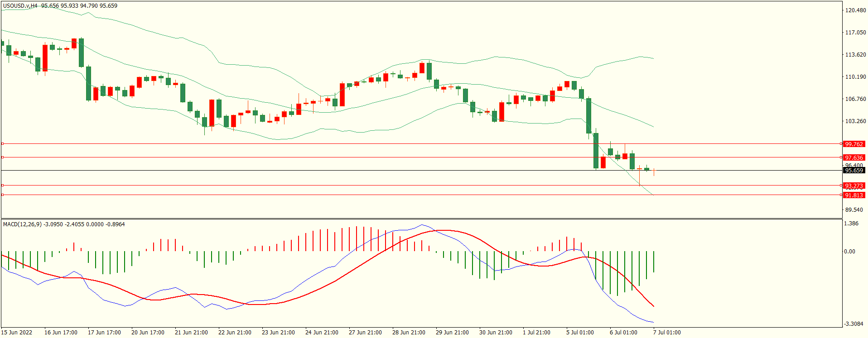Image resolution: width=868 pixels, height=338 pixels.
Task: Click the 103.260 price scale value
Action: 856,121
